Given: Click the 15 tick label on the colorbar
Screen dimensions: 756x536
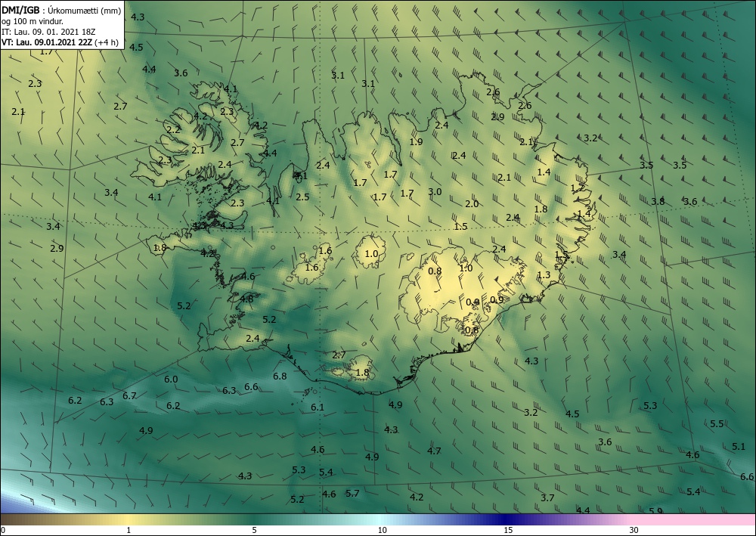Looking at the screenshot, I should point(508,531).
